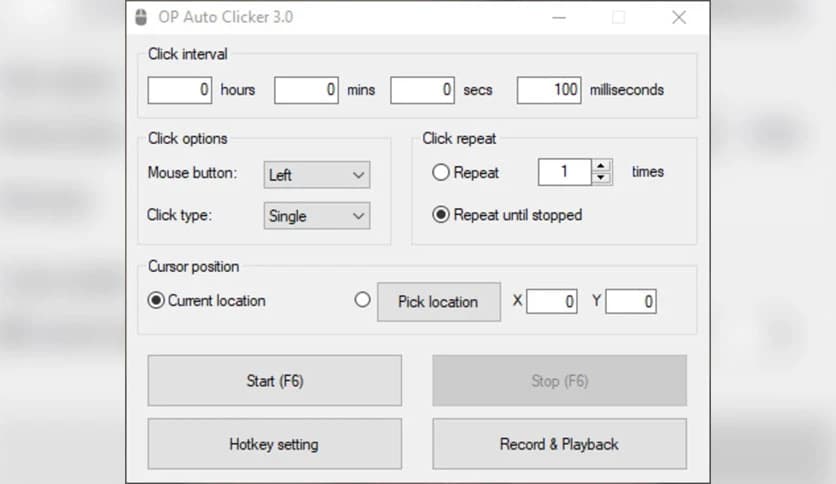Click the X coordinate field

point(552,301)
